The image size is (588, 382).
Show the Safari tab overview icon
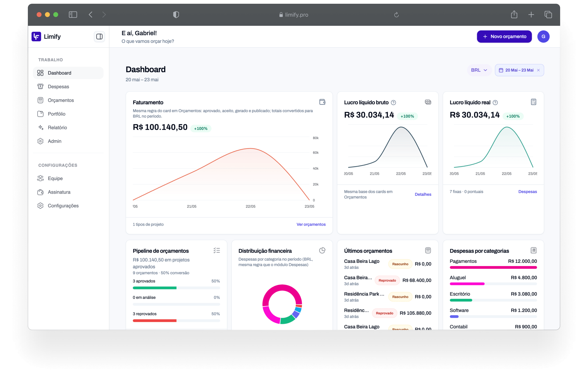pos(548,15)
